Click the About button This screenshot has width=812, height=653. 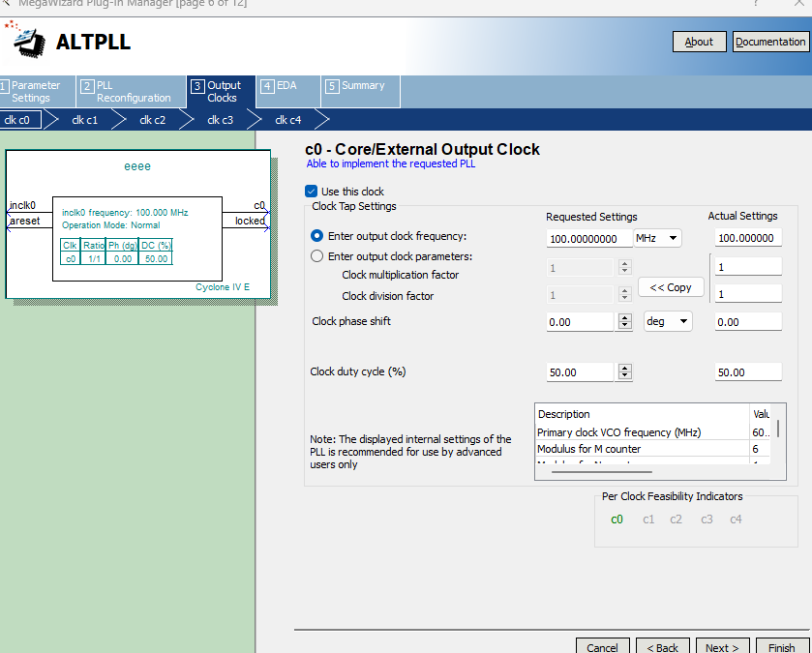(x=699, y=42)
